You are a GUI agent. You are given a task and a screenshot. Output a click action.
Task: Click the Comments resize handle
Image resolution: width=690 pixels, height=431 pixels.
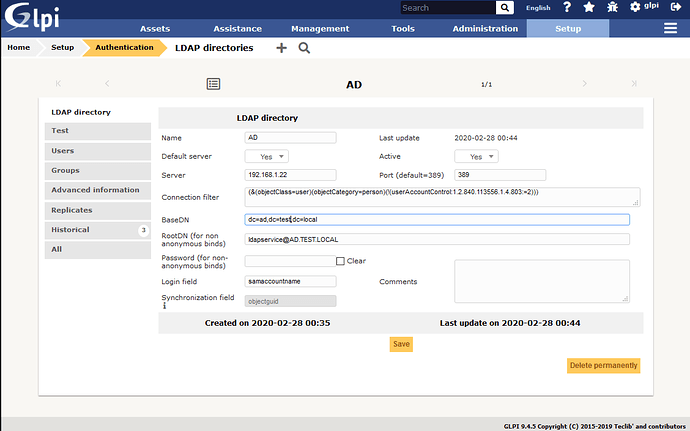click(625, 299)
